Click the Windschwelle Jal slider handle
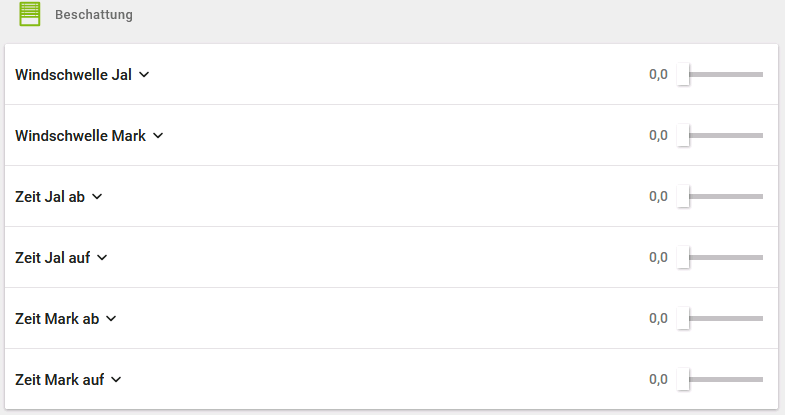 (683, 74)
